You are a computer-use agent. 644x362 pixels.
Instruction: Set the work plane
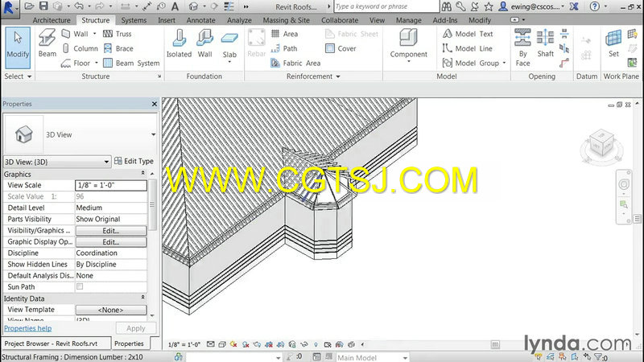click(613, 43)
